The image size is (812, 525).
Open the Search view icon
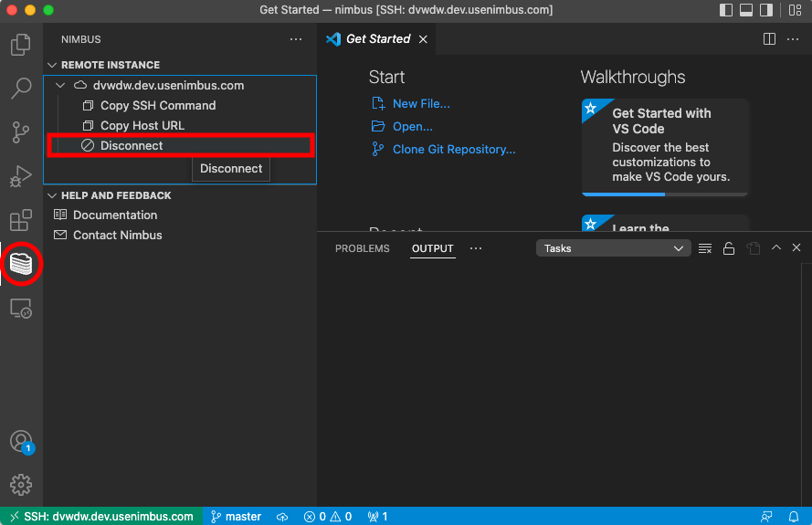20,89
